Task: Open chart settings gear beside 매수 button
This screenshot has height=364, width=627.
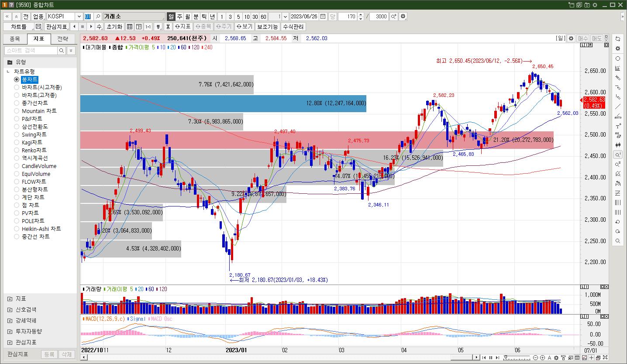Action: pyautogui.click(x=571, y=38)
